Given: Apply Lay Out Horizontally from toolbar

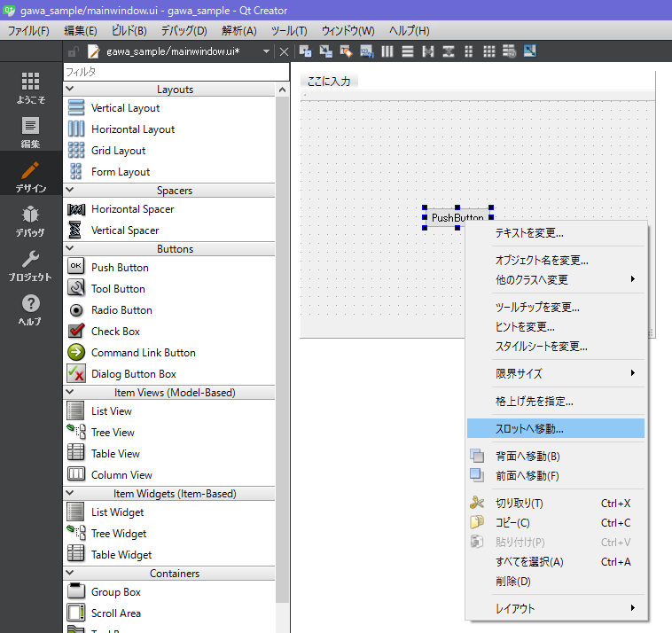Looking at the screenshot, I should click(387, 51).
